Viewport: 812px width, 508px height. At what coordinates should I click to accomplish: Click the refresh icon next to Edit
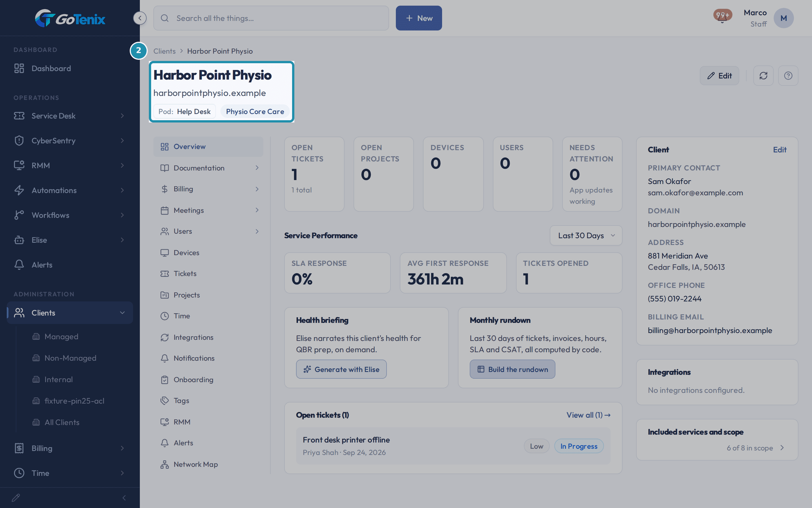pyautogui.click(x=763, y=76)
